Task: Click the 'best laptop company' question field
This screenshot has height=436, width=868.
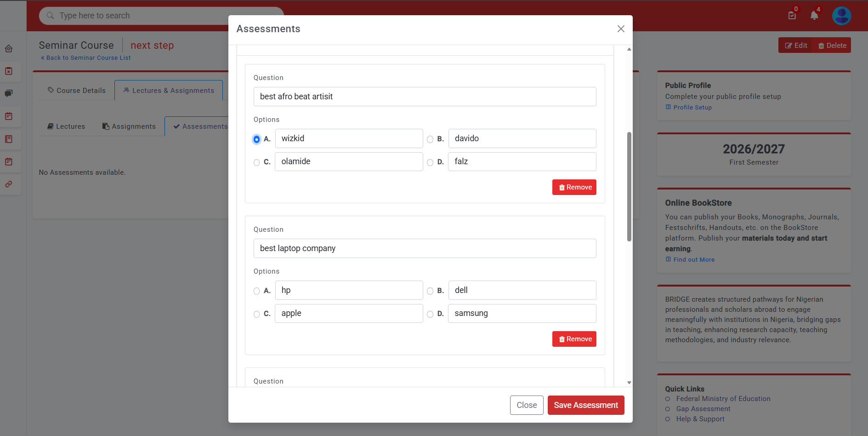Action: click(x=425, y=248)
